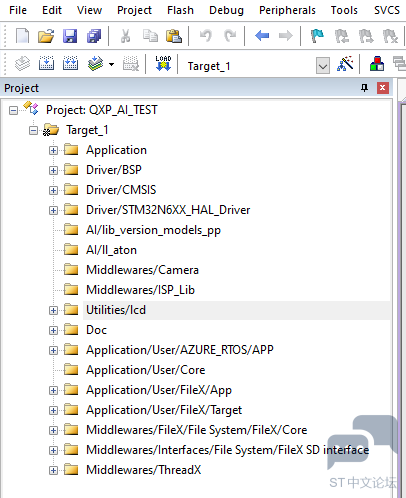Select the Project: QXP_AI_TEST label
Viewport: 406px width, 498px height.
(102, 110)
